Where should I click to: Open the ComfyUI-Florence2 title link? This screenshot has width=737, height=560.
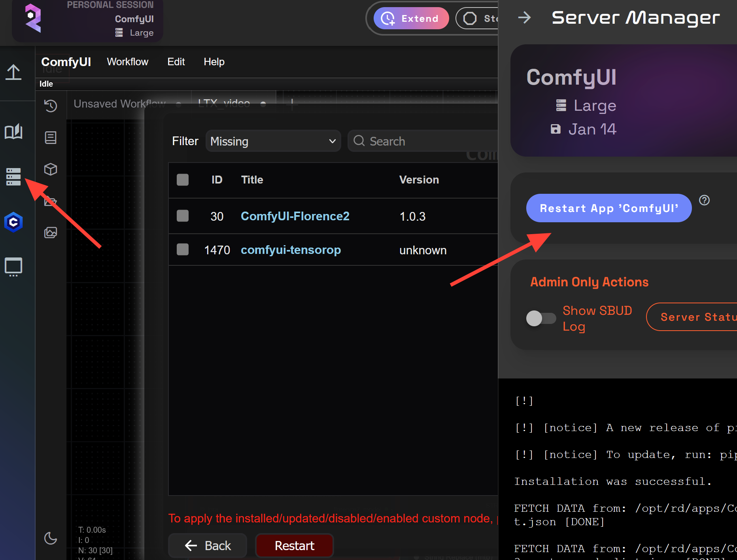pos(295,216)
